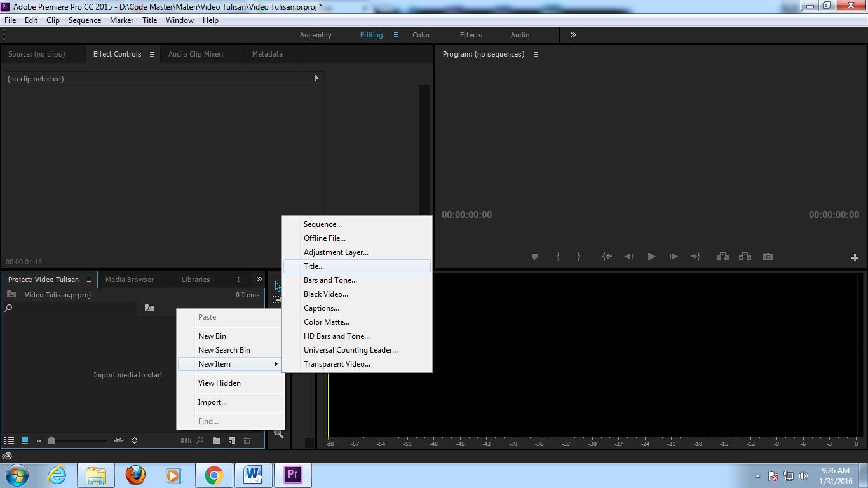Switch Project panel to Icon View
The image size is (868, 488).
pos(25,440)
